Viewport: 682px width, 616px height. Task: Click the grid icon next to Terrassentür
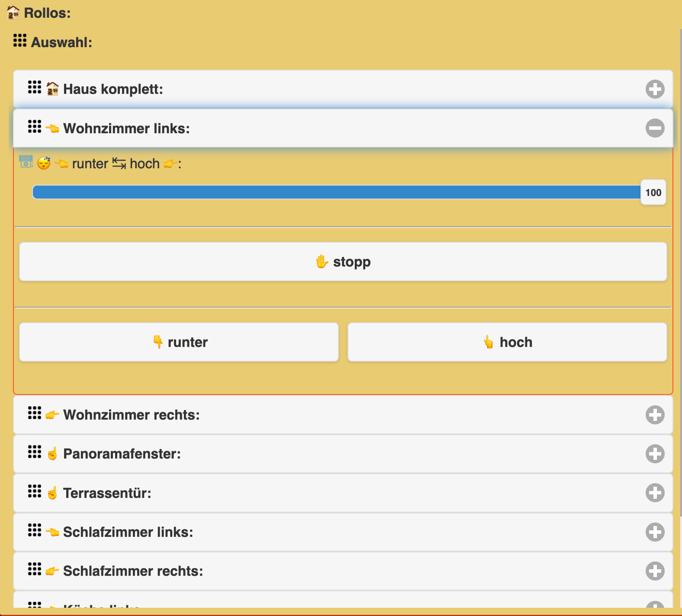(35, 491)
